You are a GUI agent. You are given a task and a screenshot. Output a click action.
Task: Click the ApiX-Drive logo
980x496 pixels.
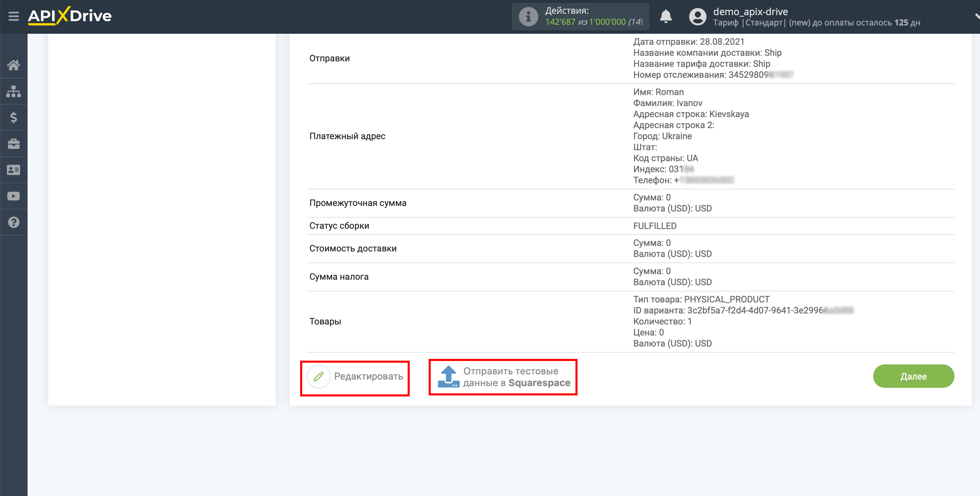[x=70, y=16]
